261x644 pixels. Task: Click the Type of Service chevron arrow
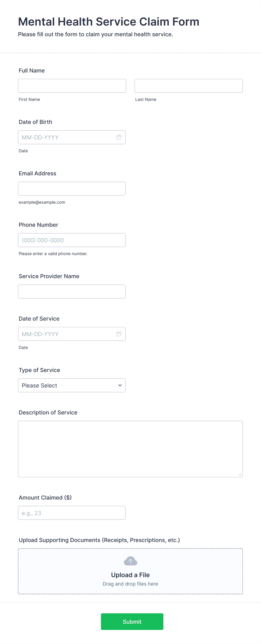point(120,386)
